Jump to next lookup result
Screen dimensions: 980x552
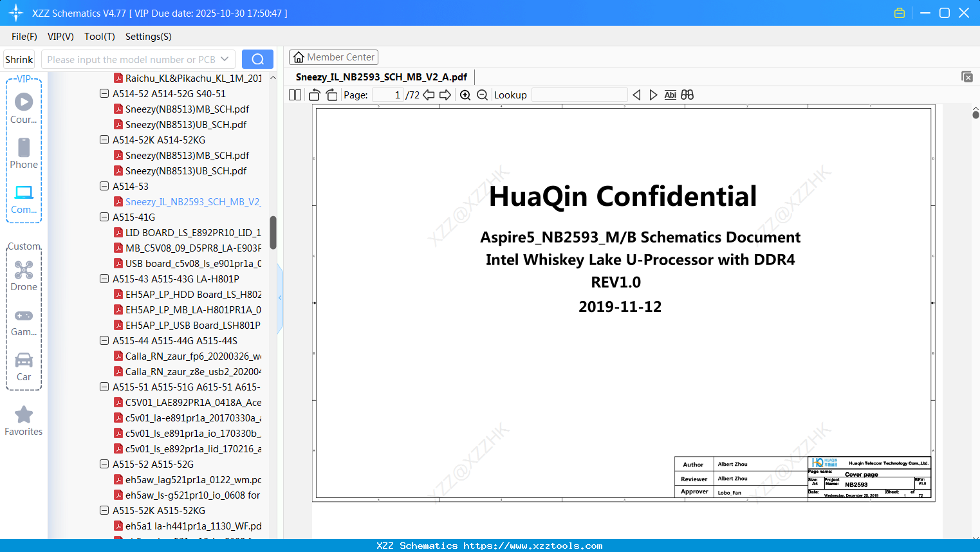click(x=653, y=95)
